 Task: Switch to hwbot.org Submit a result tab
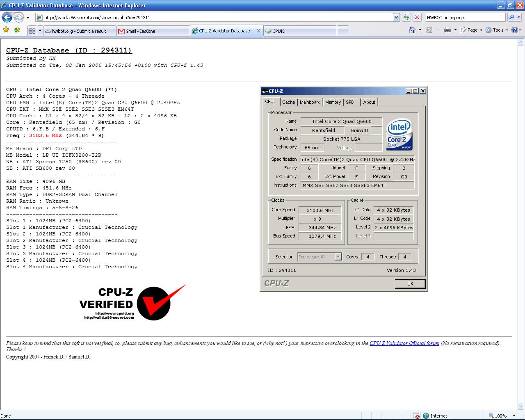click(x=80, y=31)
